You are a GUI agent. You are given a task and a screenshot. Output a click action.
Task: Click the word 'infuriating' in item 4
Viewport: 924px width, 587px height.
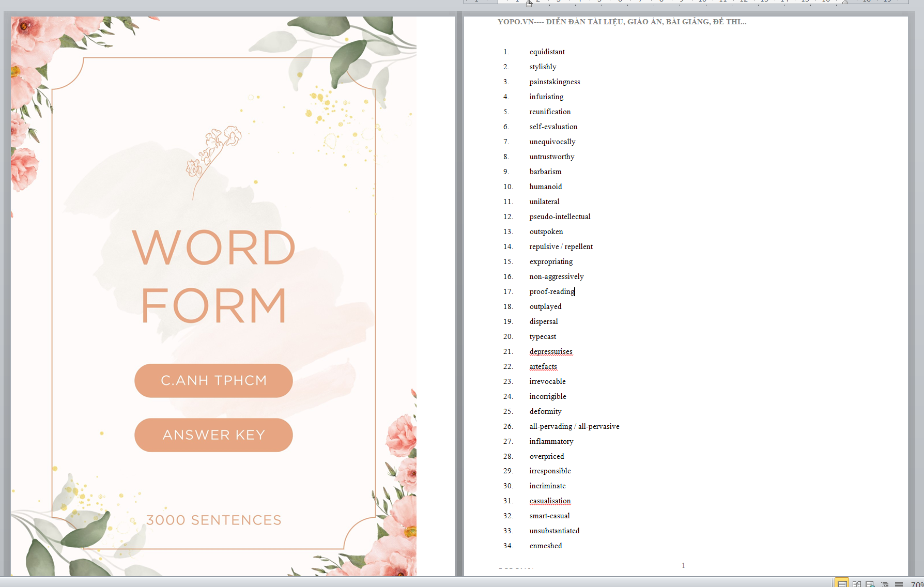tap(546, 97)
